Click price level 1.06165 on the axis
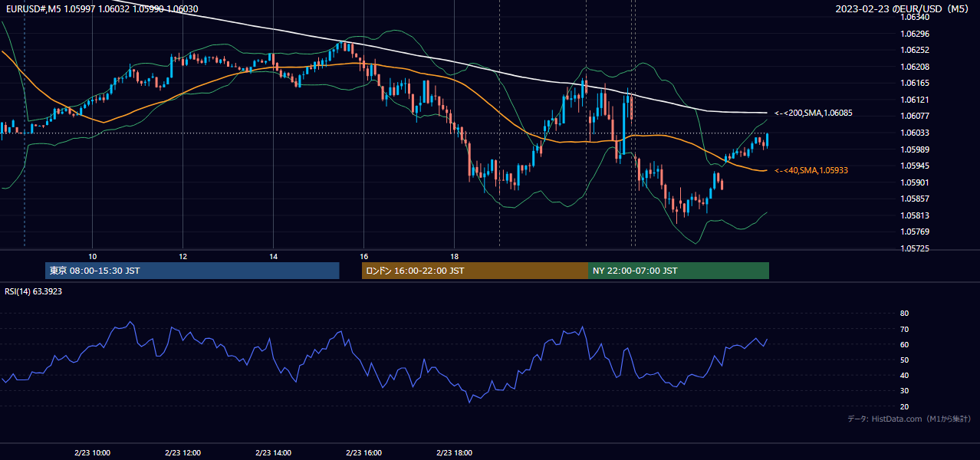The width and height of the screenshot is (980, 460). pyautogui.click(x=915, y=83)
